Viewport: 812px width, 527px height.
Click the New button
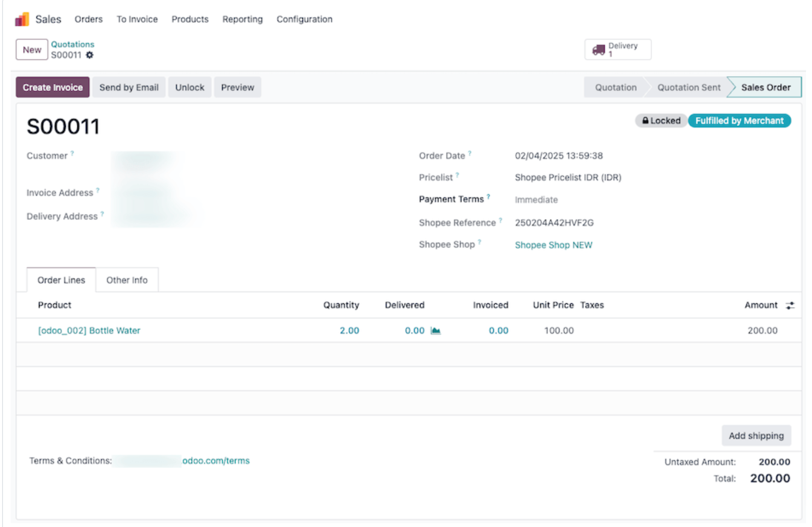point(32,49)
